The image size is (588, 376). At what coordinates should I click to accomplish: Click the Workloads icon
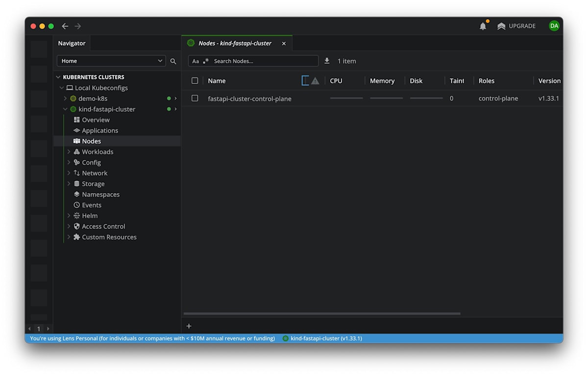[x=76, y=151]
